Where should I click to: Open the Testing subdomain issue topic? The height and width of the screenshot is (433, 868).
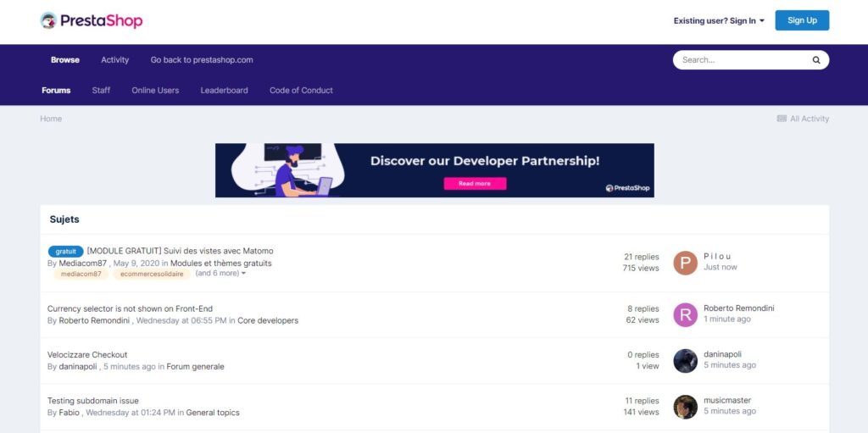(x=93, y=400)
